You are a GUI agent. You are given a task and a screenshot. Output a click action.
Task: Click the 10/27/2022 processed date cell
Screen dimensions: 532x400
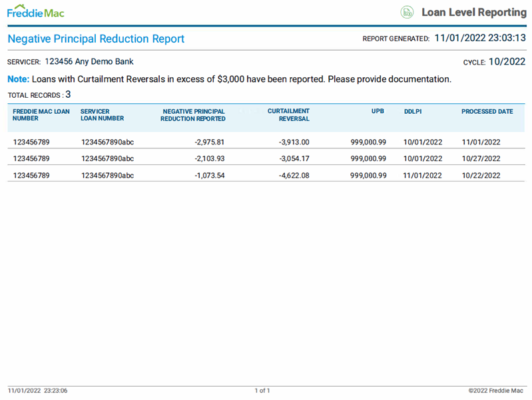click(480, 158)
